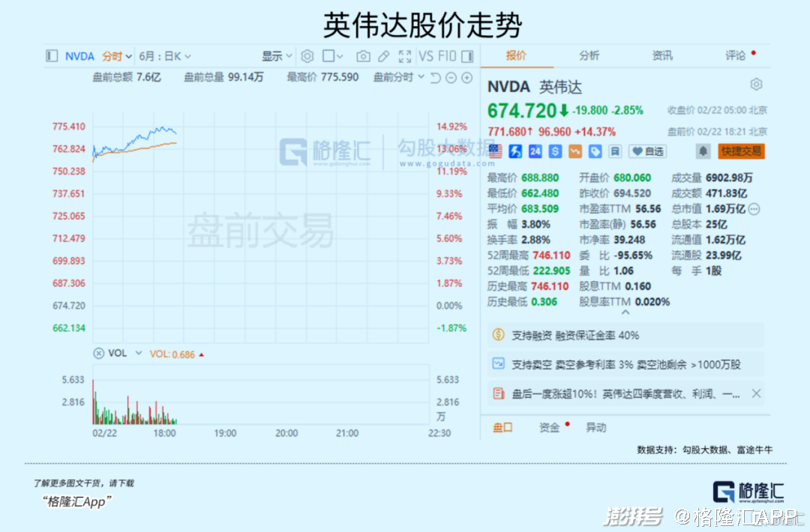Viewport: 810px width, 532px height.
Task: Open chart settings gear icon
Action: coord(307,56)
